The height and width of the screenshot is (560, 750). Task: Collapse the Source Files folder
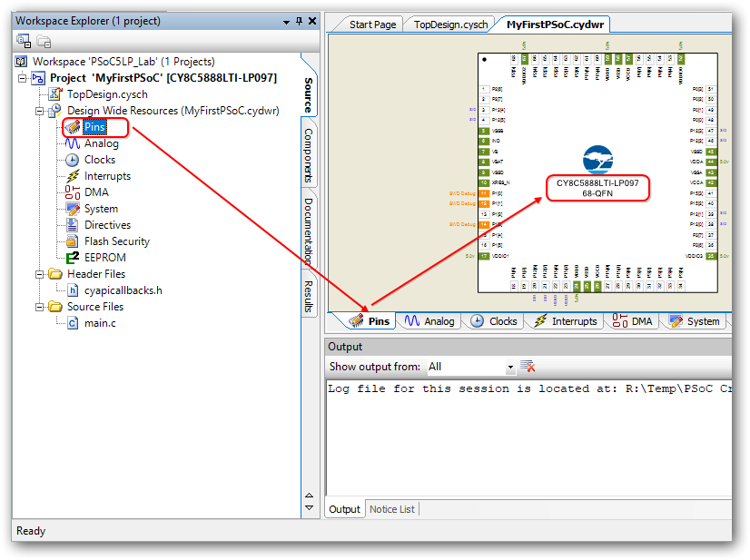coord(39,307)
